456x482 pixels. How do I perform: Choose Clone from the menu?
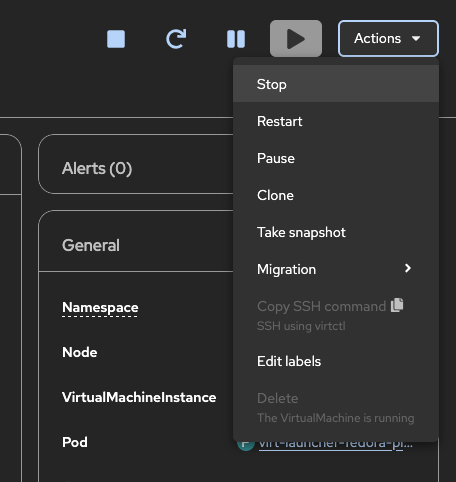[x=336, y=195]
